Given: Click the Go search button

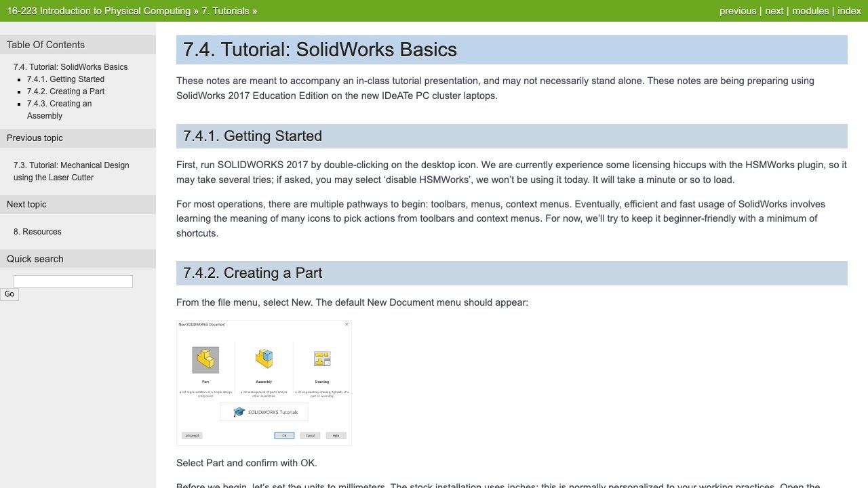Looking at the screenshot, I should [x=9, y=294].
